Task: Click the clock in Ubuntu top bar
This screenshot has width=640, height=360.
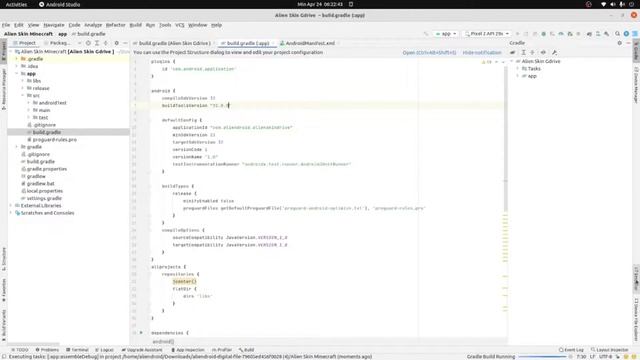Action: (x=320, y=4)
